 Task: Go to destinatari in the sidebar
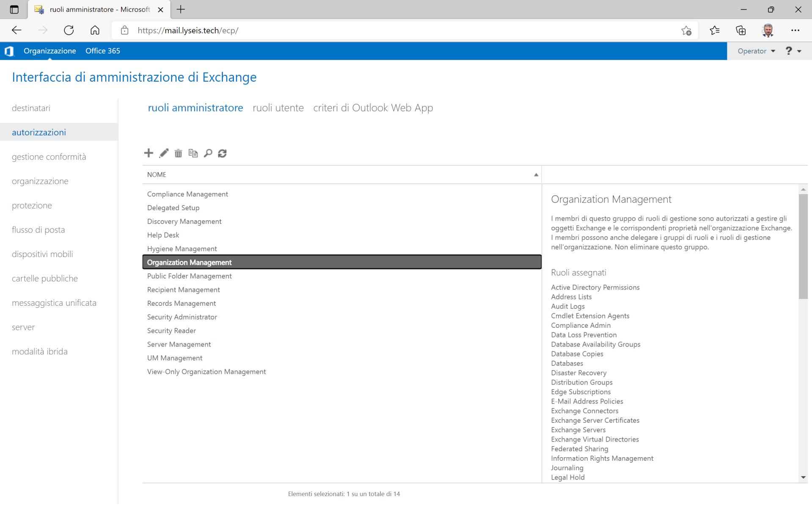point(31,108)
